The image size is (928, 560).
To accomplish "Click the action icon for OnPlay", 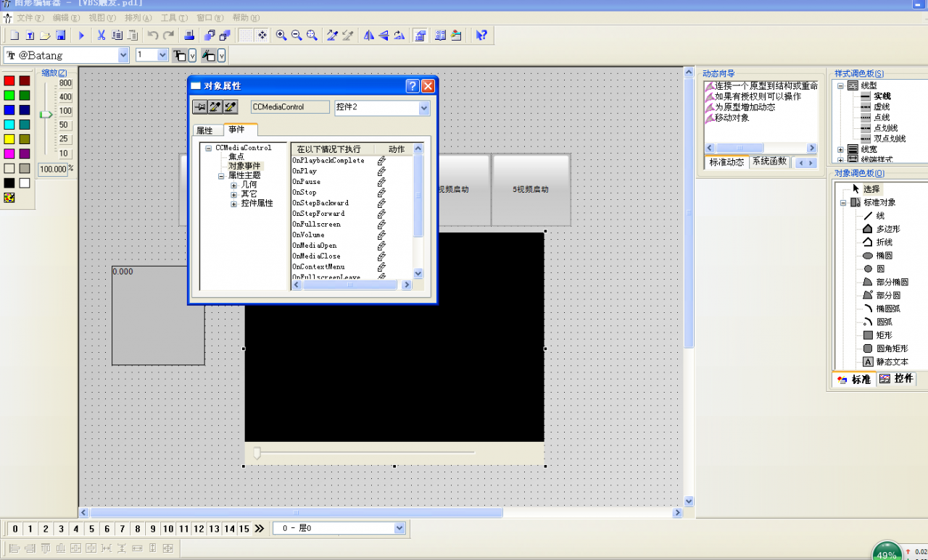I will [381, 171].
